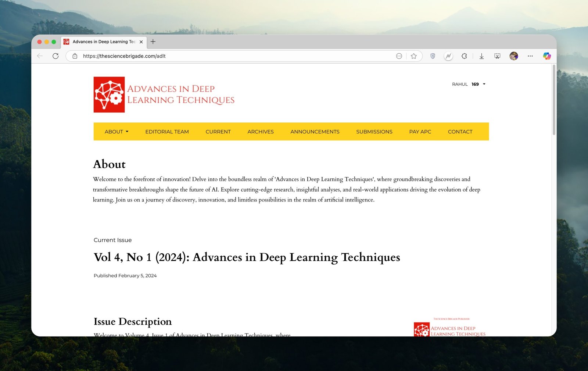
Task: Click the PAY APC link
Action: coord(420,132)
